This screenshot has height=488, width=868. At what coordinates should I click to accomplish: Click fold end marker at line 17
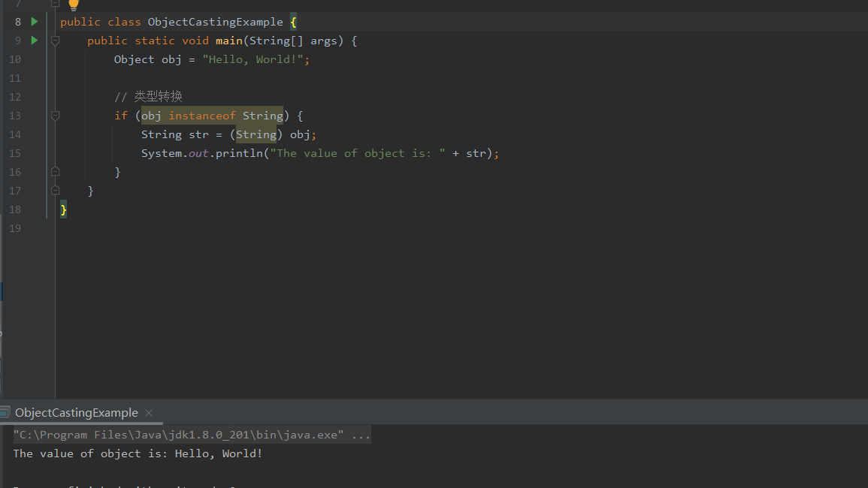[56, 191]
